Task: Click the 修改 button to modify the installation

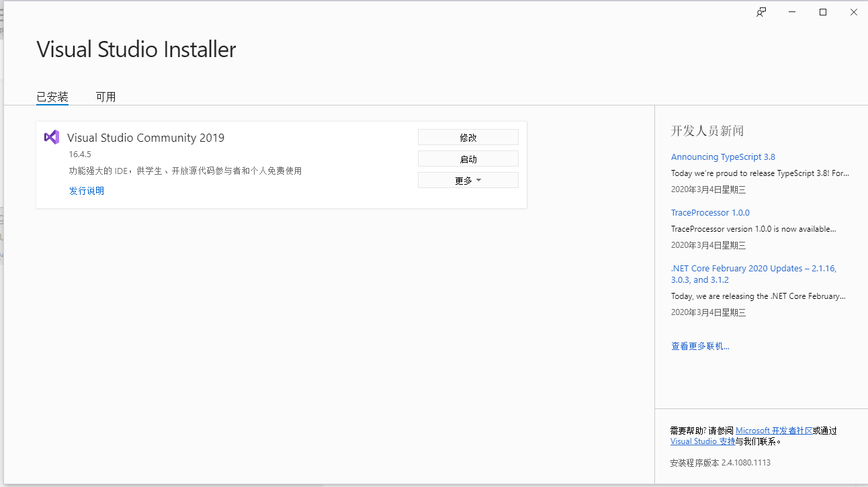Action: click(468, 136)
